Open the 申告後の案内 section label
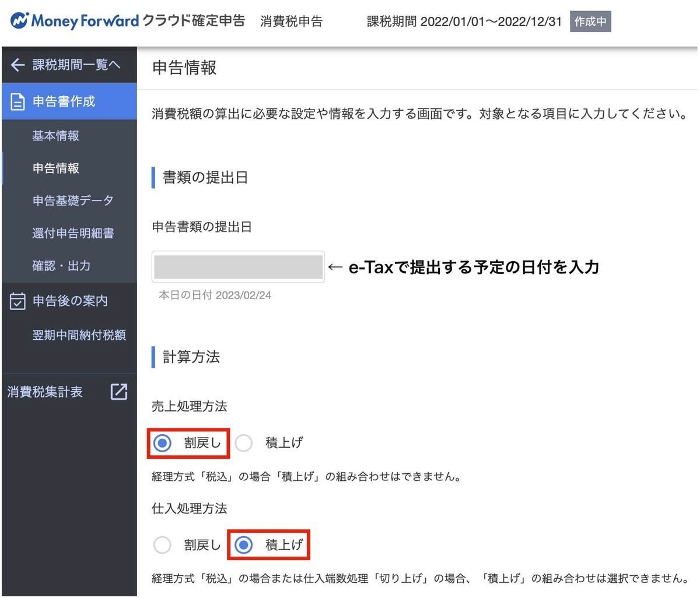This screenshot has height=598, width=700. 70,301
